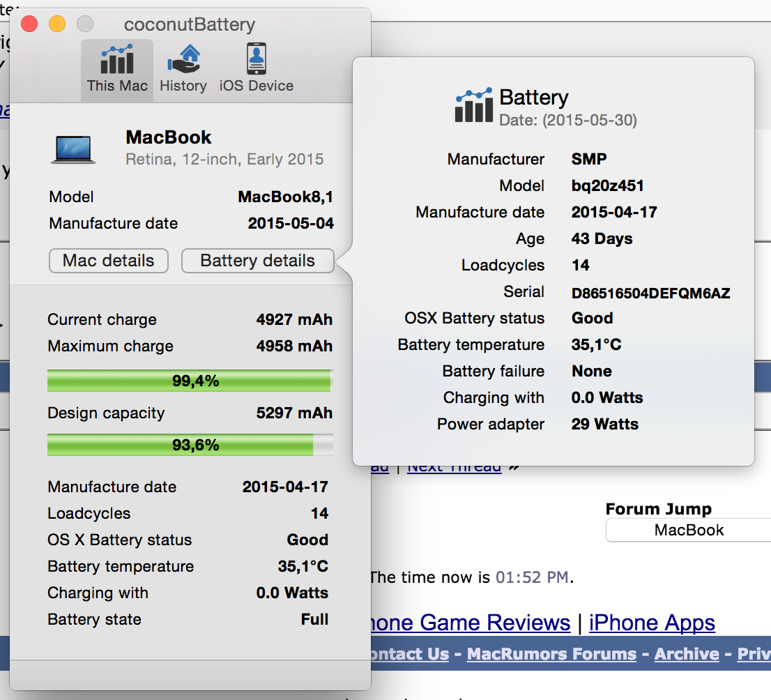Open the This Mac tab
Image resolution: width=771 pixels, height=700 pixels.
click(117, 70)
